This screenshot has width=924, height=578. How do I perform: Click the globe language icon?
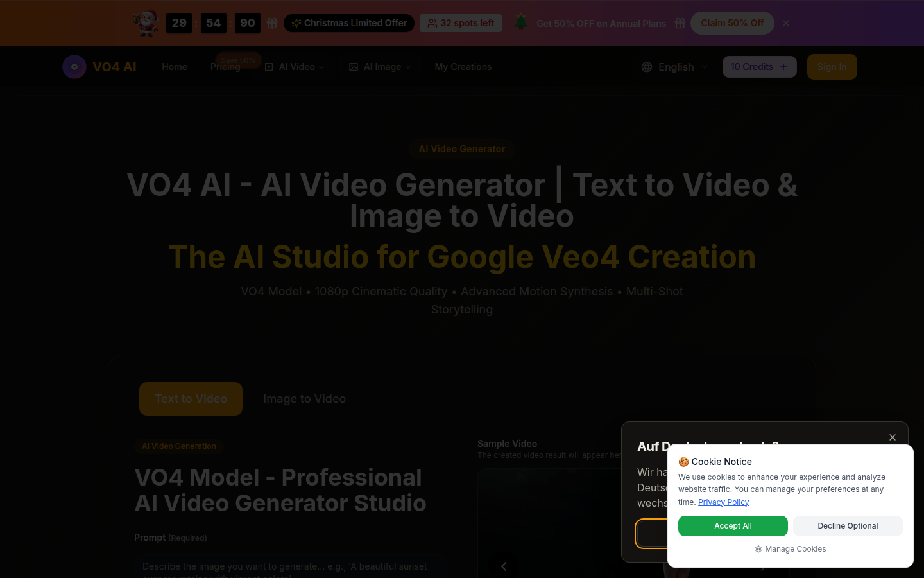[x=646, y=67]
